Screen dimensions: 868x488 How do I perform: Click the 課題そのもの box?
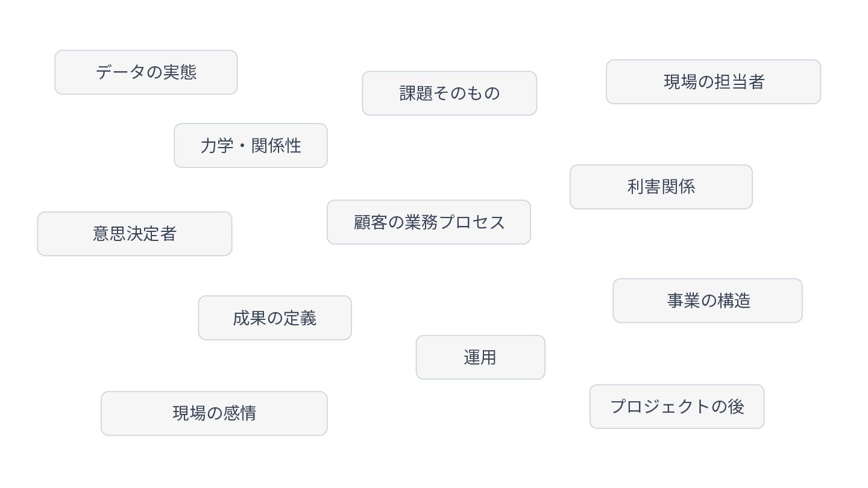click(449, 93)
